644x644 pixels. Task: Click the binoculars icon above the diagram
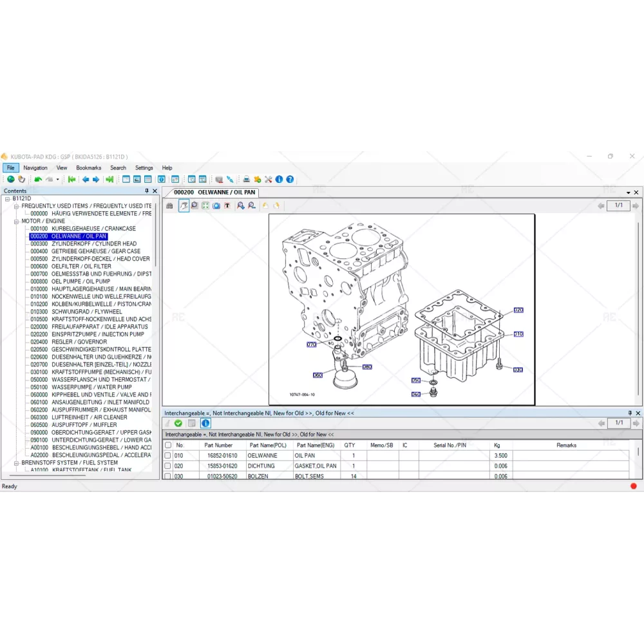(x=170, y=206)
